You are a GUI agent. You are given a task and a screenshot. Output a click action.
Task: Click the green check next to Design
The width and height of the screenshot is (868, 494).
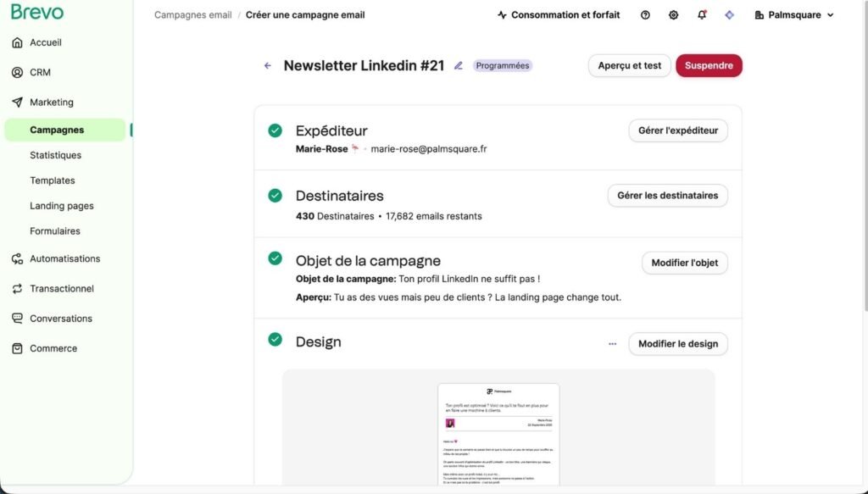(275, 340)
